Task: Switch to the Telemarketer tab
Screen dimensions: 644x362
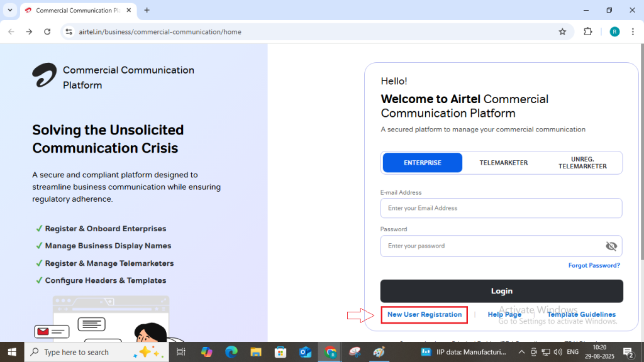Action: pos(504,163)
